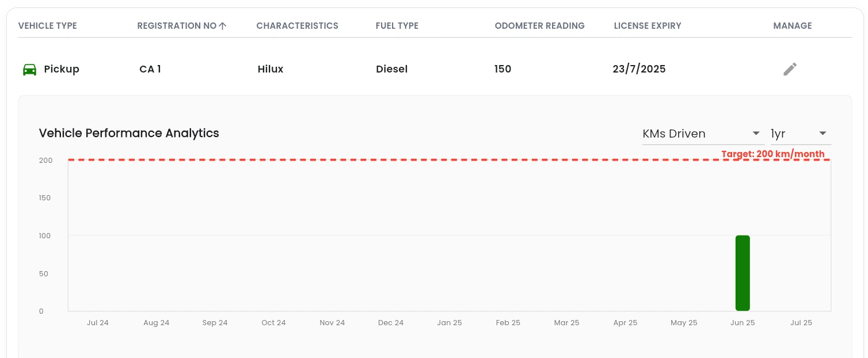Click the Sep 24 x-axis label
The image size is (868, 358).
pyautogui.click(x=215, y=323)
